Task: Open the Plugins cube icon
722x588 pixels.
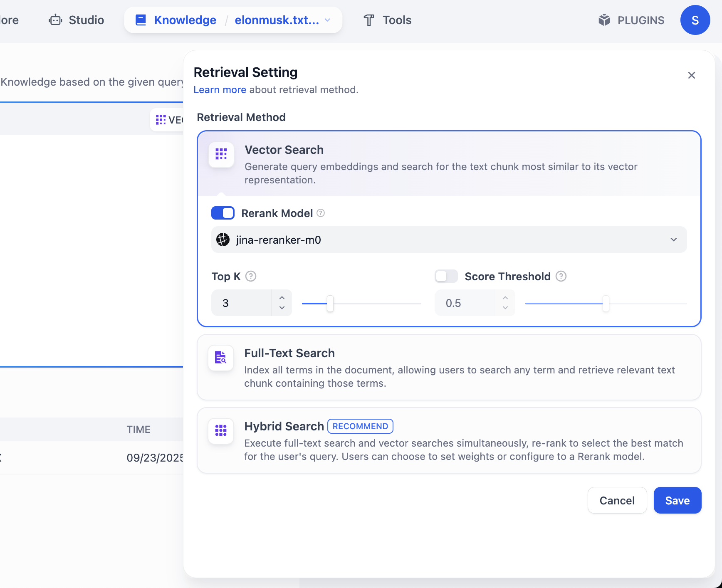Action: pos(604,20)
